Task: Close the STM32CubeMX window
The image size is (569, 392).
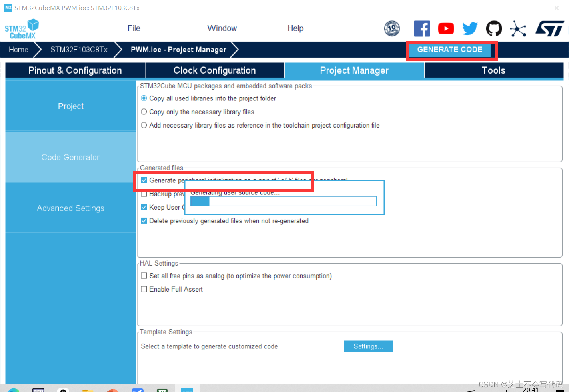Action: click(x=557, y=8)
